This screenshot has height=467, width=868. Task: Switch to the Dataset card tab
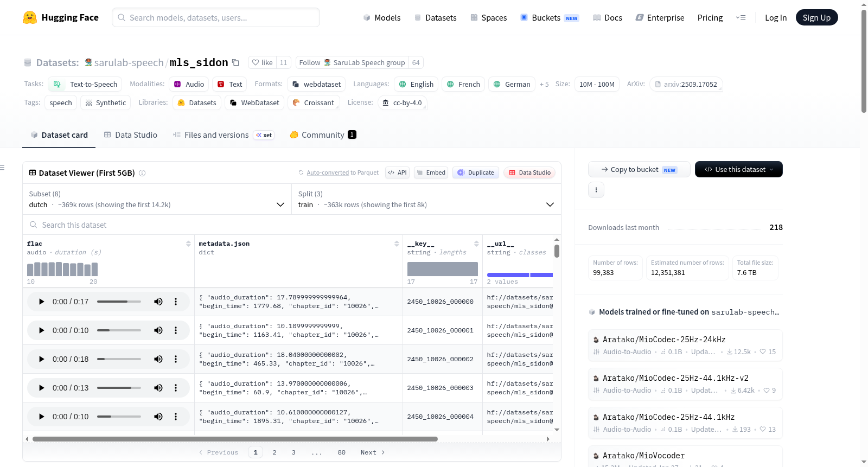[x=59, y=135]
